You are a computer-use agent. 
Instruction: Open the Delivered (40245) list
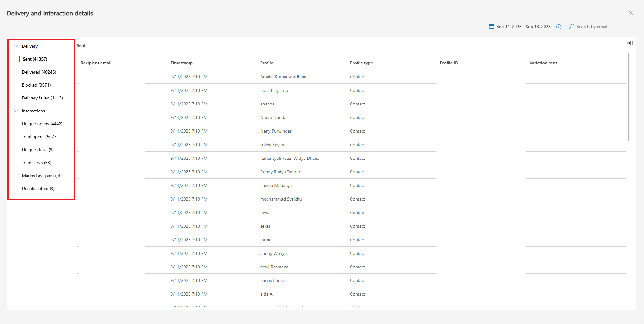(39, 72)
